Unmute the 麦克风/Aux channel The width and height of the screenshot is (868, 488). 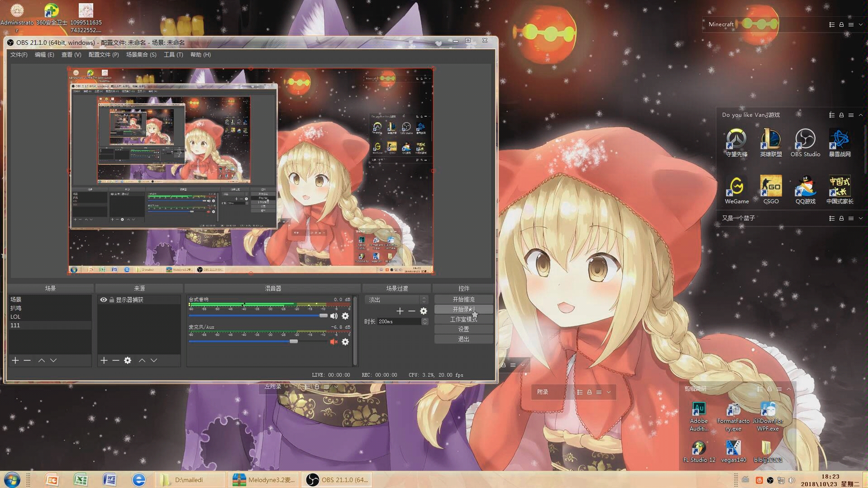pos(334,342)
